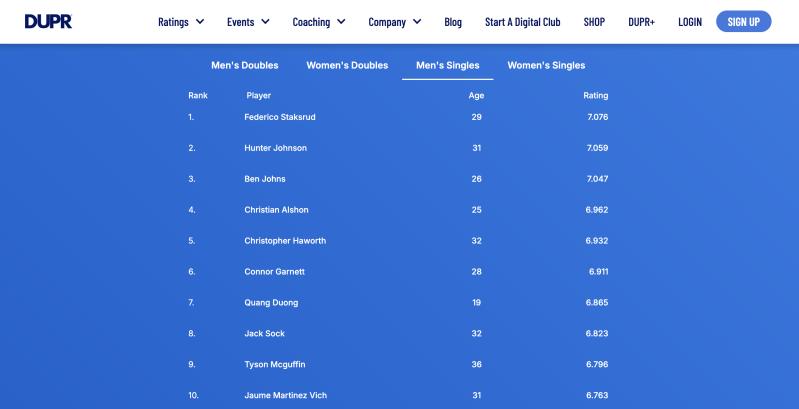Click rating value 6.932
This screenshot has height=409, width=799.
pyautogui.click(x=597, y=240)
